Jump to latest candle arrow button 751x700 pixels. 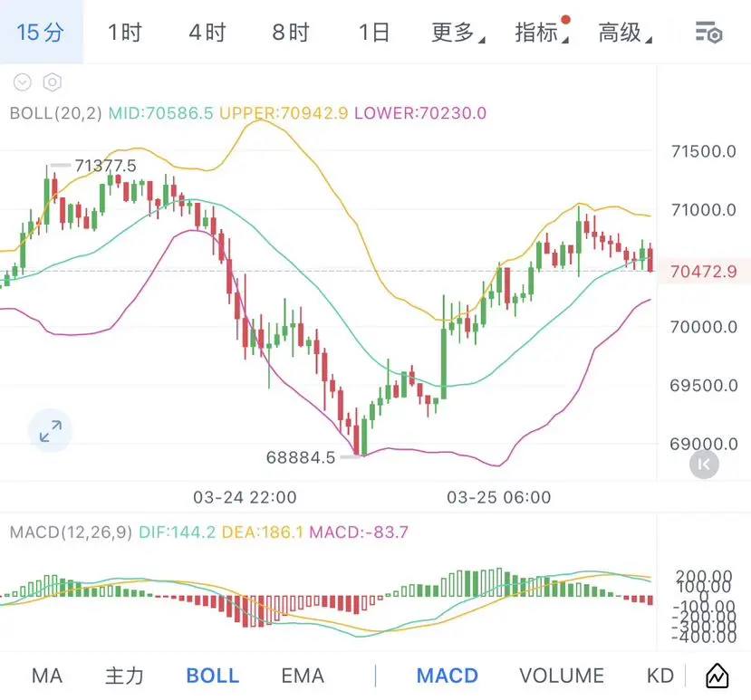click(704, 465)
